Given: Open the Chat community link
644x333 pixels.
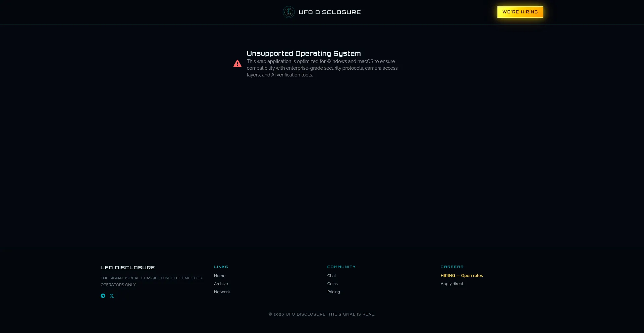Looking at the screenshot, I should (331, 276).
